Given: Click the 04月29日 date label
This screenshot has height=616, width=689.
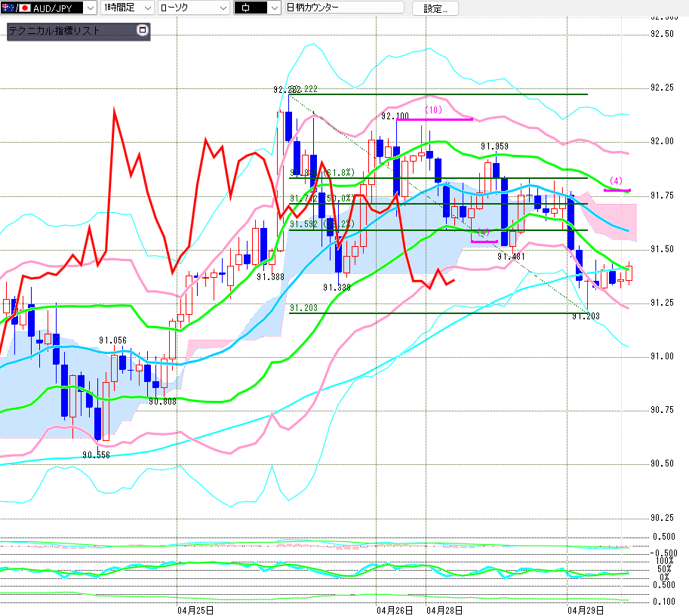Looking at the screenshot, I should click(586, 610).
